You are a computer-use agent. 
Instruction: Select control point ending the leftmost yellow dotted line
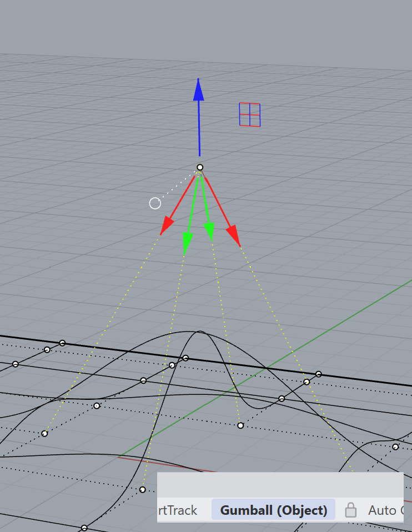point(45,433)
